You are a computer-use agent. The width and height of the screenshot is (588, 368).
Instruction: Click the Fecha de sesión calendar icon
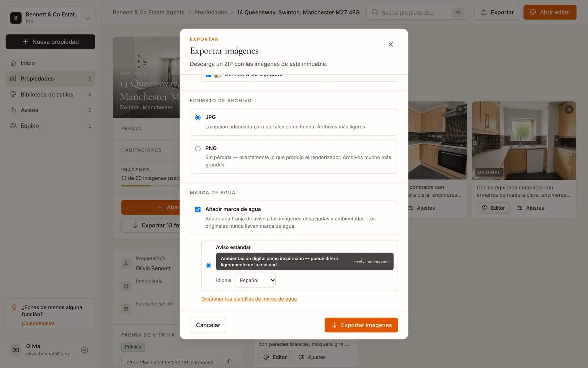(126, 309)
